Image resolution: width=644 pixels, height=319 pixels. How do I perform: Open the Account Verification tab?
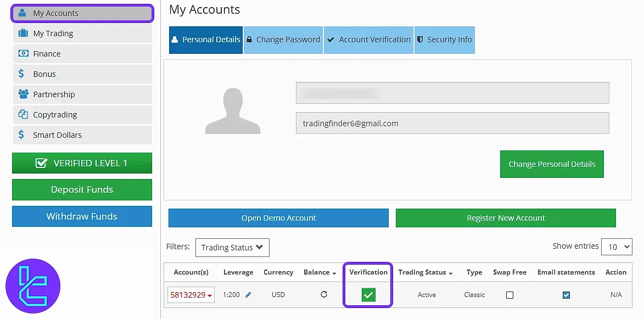click(368, 40)
